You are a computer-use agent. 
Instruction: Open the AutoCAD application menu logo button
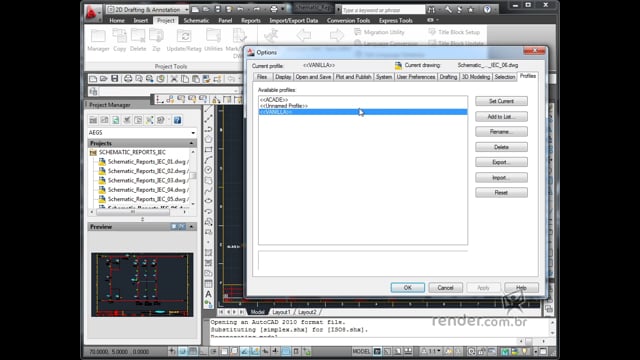(92, 12)
